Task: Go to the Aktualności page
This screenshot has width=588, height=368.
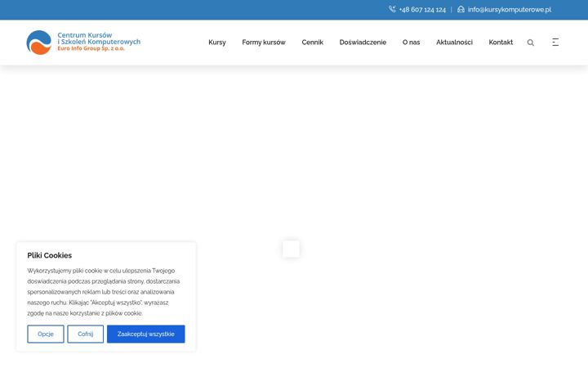Action: pos(454,43)
